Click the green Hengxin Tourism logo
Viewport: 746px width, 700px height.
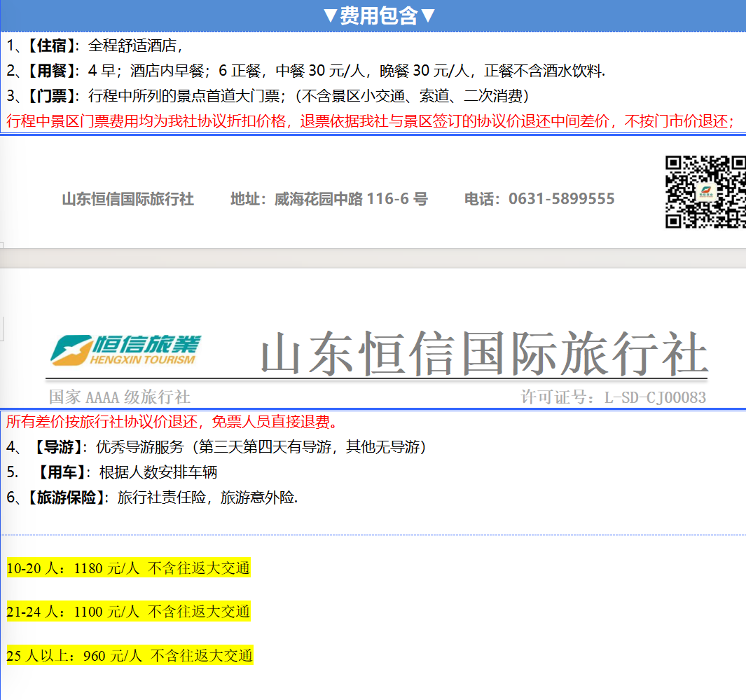coord(126,350)
